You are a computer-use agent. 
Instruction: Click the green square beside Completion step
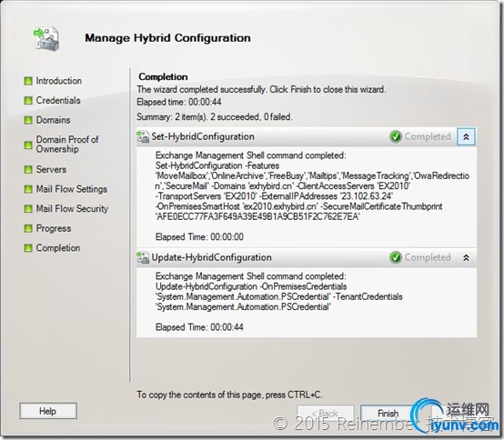coord(28,248)
